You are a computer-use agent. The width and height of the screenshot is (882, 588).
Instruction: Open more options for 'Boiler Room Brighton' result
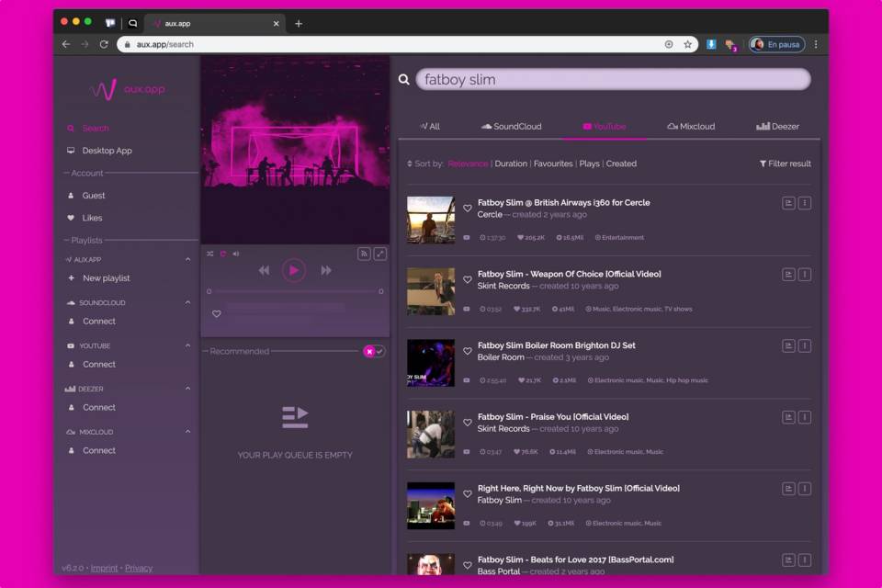pos(805,346)
